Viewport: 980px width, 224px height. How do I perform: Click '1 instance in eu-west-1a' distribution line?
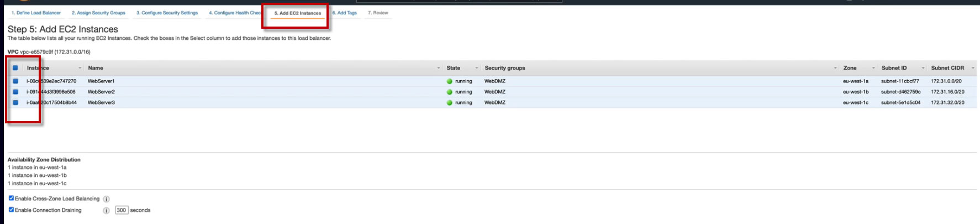(x=37, y=168)
